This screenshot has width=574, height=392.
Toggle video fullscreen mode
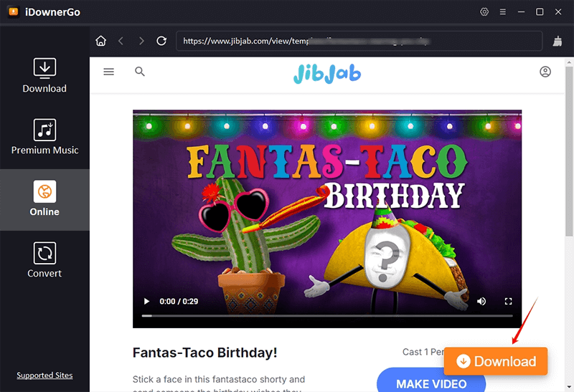508,301
